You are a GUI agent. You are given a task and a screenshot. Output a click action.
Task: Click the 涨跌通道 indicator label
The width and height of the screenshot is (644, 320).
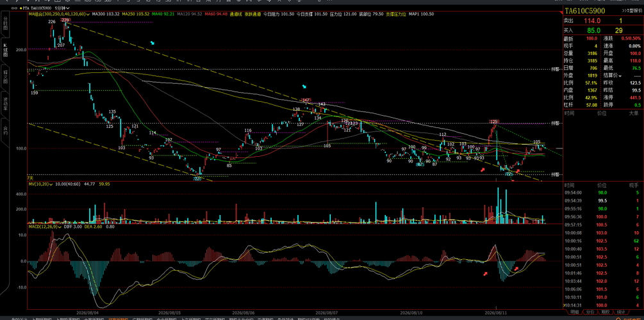click(251, 14)
